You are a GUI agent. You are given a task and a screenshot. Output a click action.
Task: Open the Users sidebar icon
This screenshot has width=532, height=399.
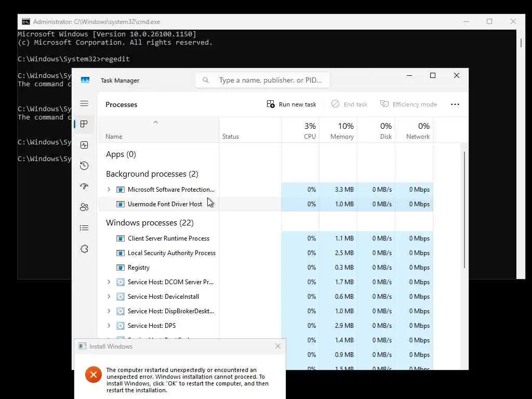click(84, 207)
